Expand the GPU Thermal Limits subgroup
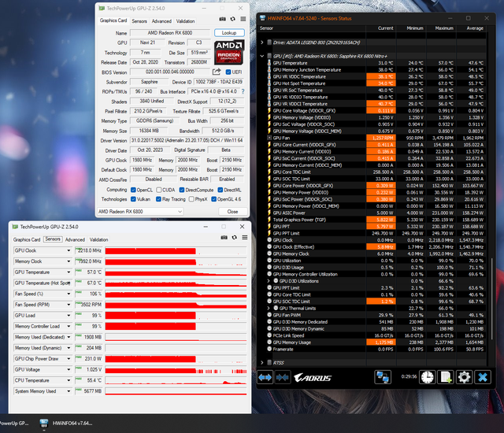 click(269, 308)
